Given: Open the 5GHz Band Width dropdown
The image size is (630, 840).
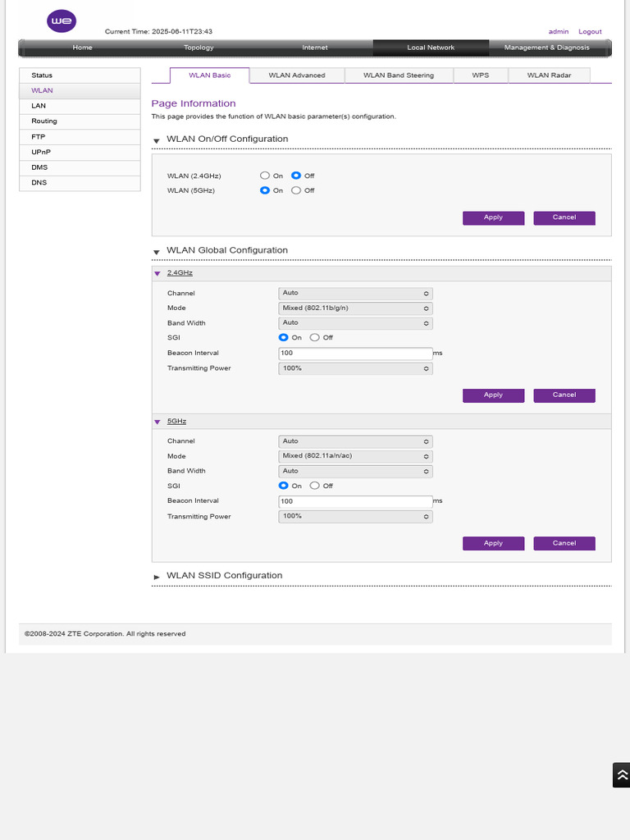Looking at the screenshot, I should click(355, 471).
